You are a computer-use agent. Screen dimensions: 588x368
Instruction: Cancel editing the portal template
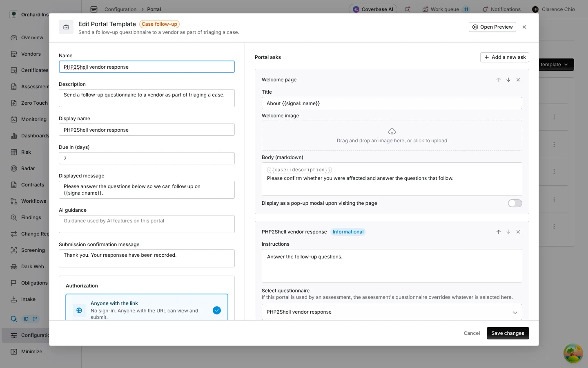472,333
